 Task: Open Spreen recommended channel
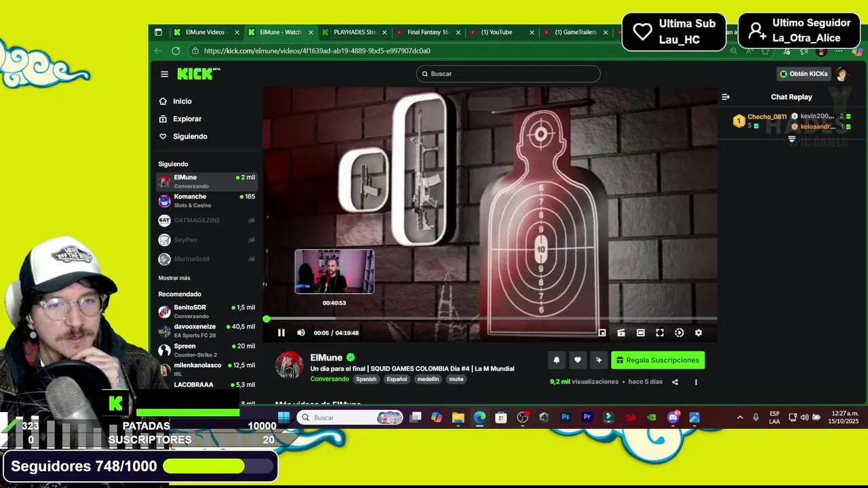207,350
